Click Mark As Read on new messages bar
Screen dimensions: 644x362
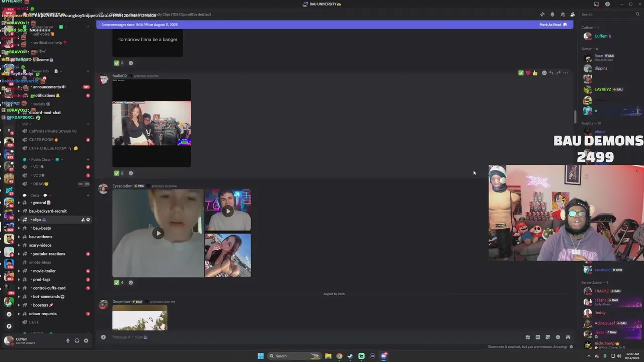pos(553,25)
